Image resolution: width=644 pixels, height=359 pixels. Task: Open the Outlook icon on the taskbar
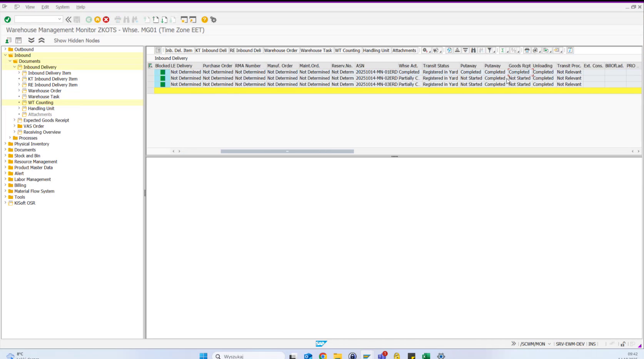click(308, 356)
